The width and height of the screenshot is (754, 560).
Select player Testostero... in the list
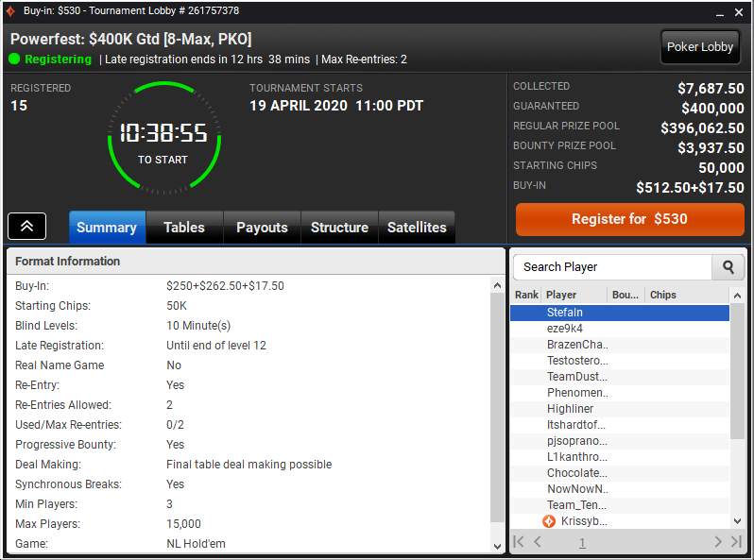click(620, 361)
